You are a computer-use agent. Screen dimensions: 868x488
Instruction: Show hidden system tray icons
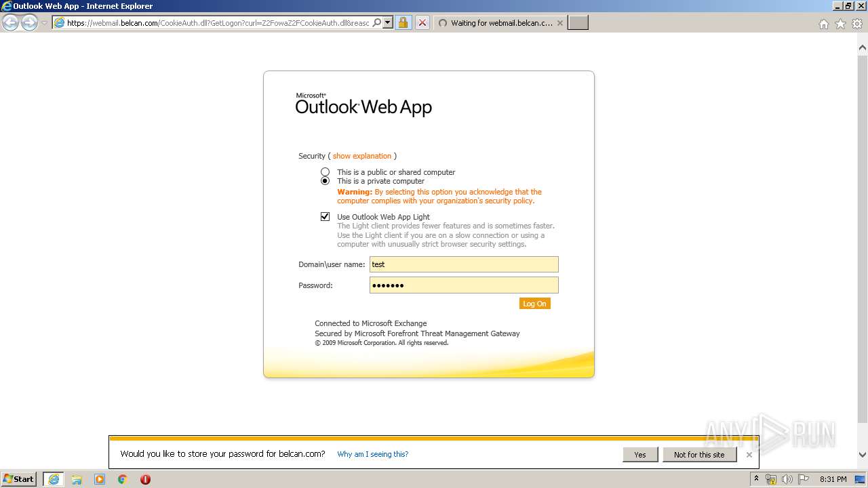point(757,479)
